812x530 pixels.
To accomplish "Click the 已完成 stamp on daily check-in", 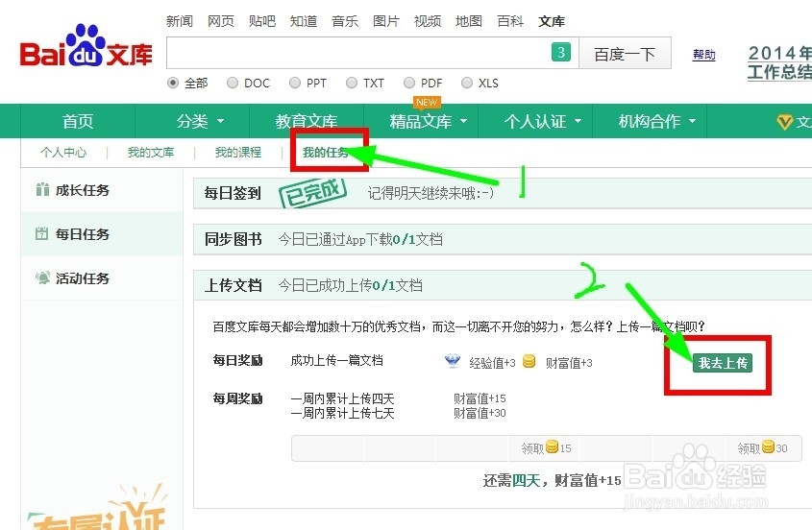I will (312, 193).
